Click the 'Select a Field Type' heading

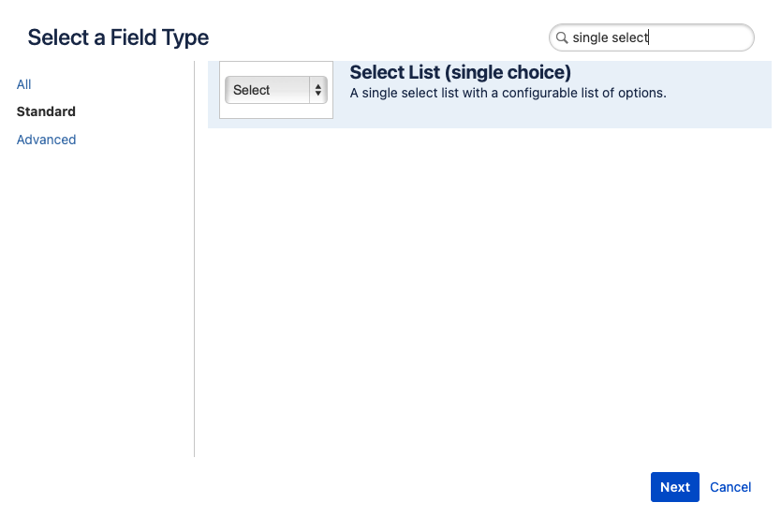pyautogui.click(x=118, y=37)
